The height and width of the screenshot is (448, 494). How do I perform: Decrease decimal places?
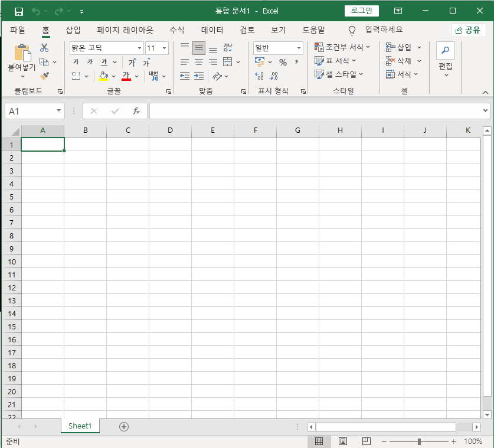[x=273, y=76]
